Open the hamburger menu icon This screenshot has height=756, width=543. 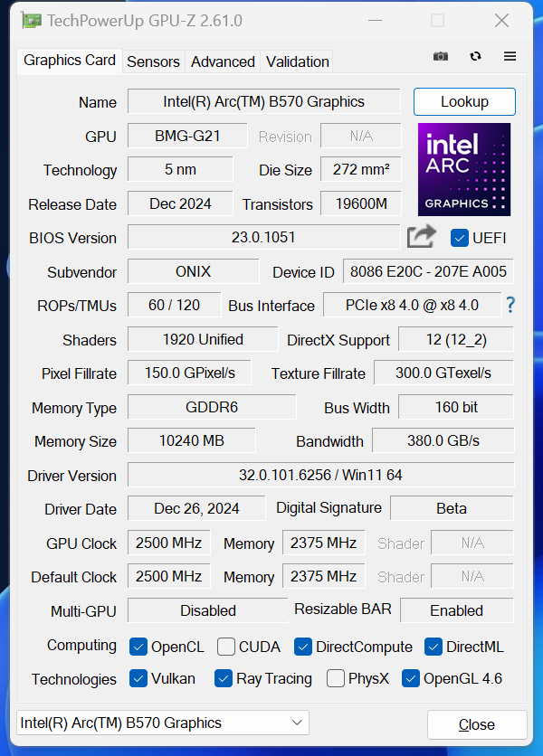[x=510, y=56]
